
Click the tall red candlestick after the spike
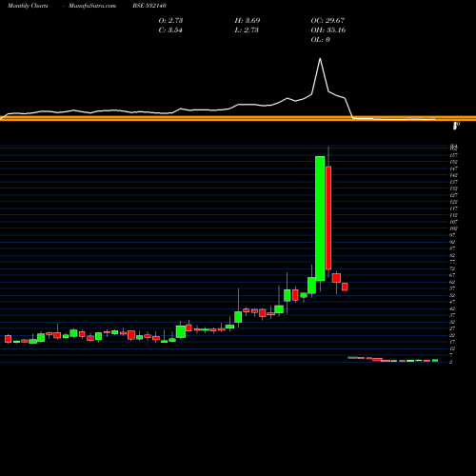328,218
